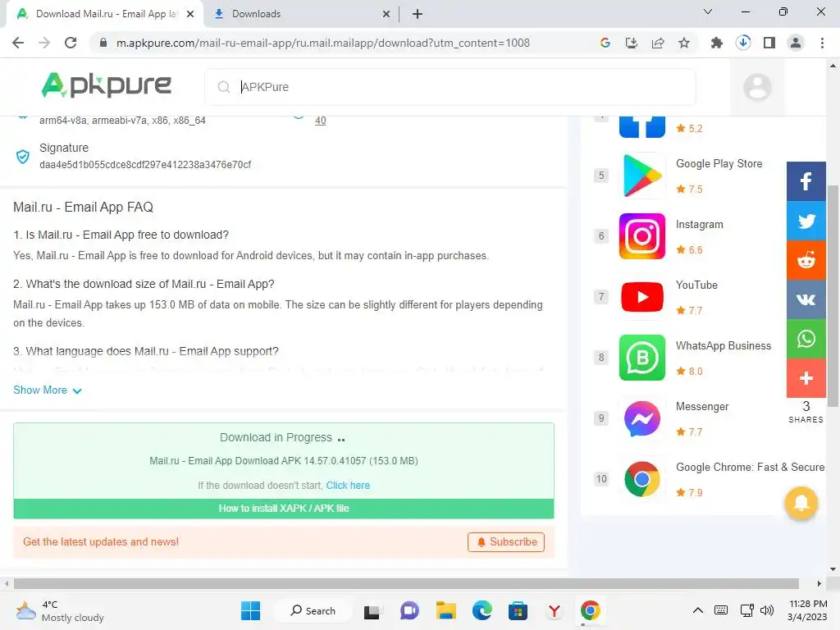Click the vertical page scrollbar
Viewport: 840px width, 630px height.
(x=833, y=295)
